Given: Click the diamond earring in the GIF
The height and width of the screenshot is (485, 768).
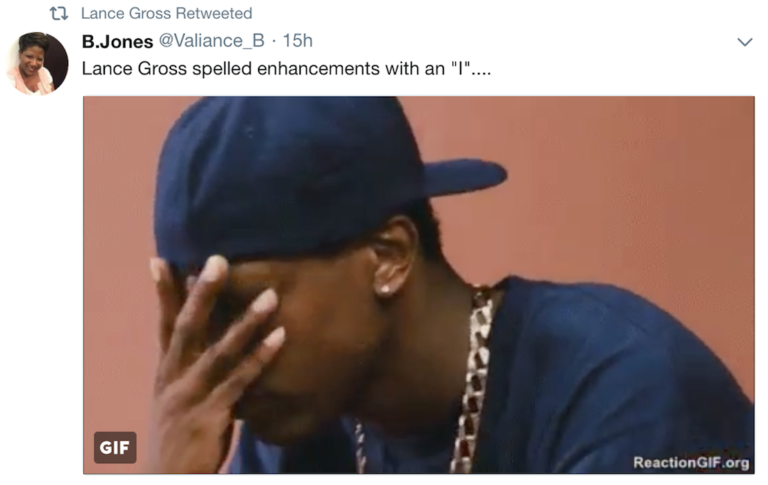Looking at the screenshot, I should click(385, 289).
